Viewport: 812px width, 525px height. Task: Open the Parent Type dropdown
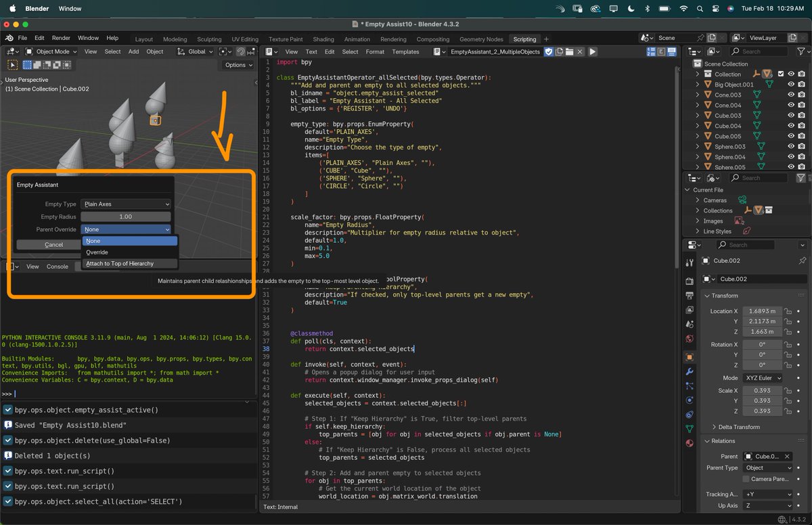767,467
